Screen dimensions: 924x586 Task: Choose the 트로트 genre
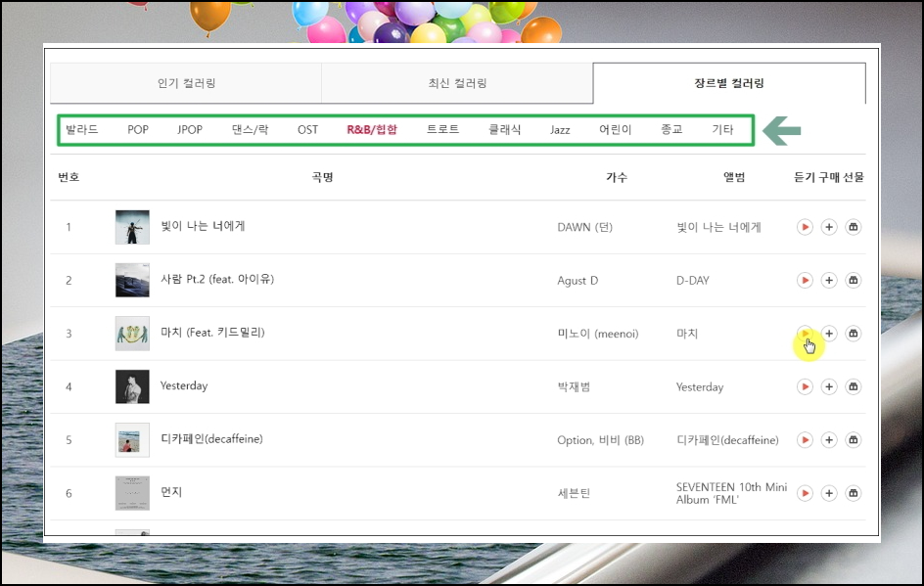442,129
